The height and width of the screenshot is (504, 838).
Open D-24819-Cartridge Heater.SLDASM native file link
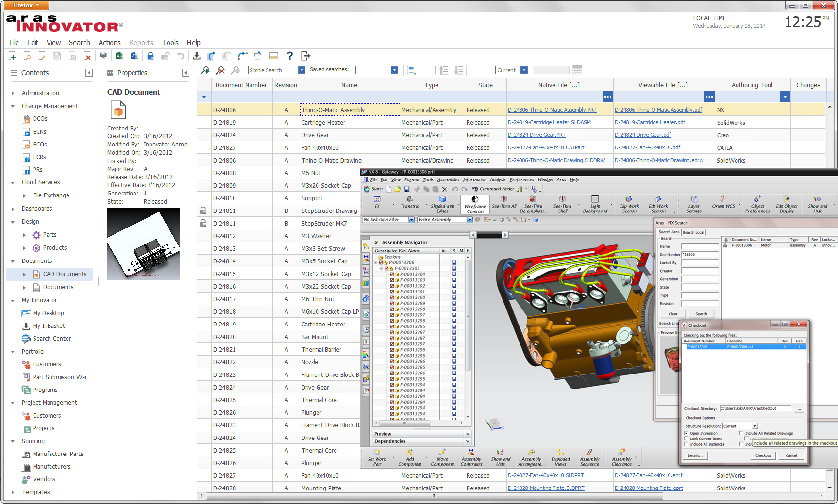(549, 123)
